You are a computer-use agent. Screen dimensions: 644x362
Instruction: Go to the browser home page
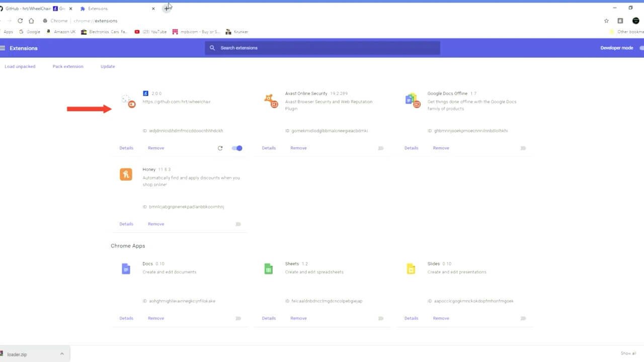[31, 21]
